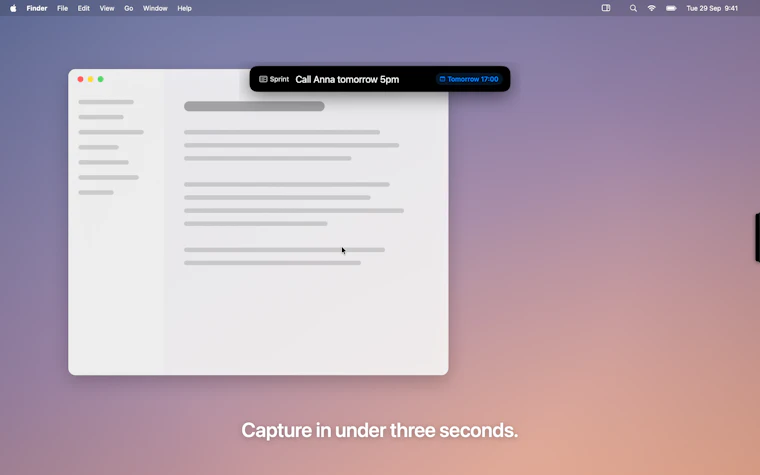
Task: Minimize the window with the yellow button
Action: click(x=91, y=79)
